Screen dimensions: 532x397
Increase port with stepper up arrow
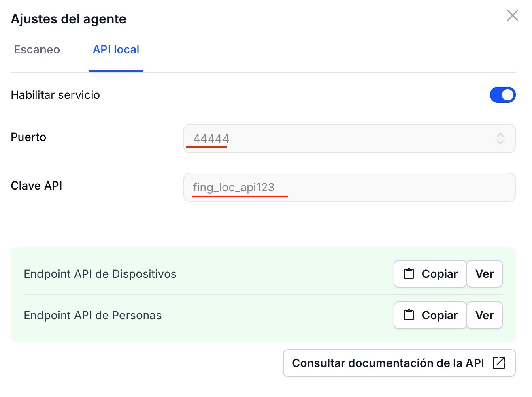point(500,135)
